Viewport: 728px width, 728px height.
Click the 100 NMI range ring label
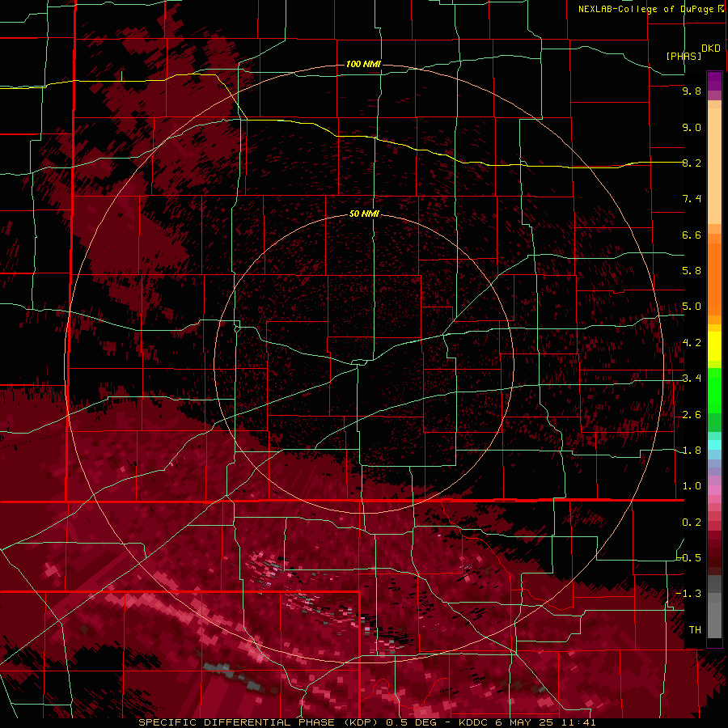coord(363,64)
